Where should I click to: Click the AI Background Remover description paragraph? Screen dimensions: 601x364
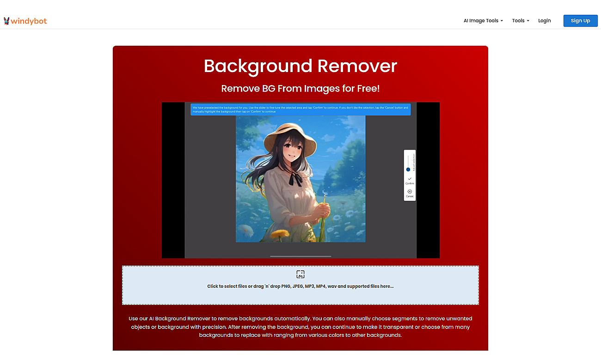(300, 327)
